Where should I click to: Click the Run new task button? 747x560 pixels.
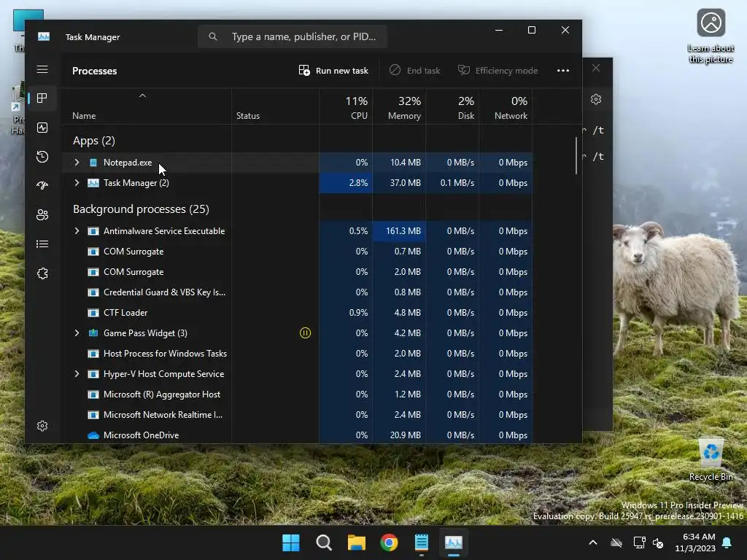coord(333,71)
